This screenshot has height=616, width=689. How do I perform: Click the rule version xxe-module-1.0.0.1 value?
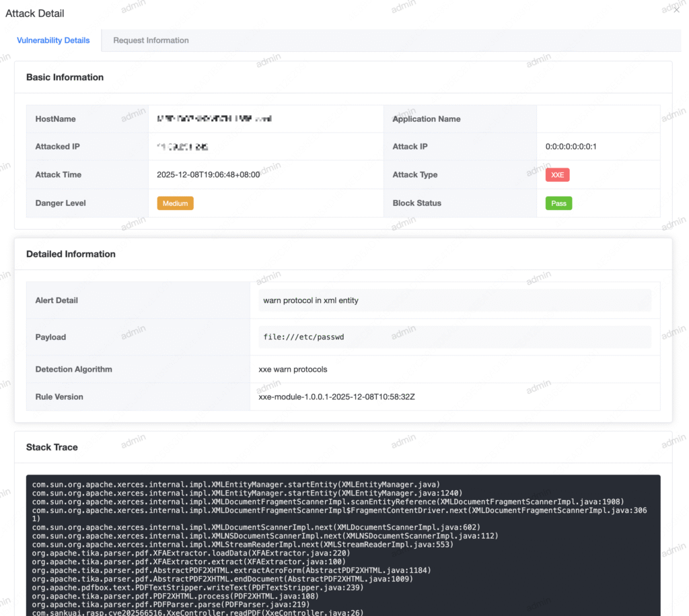336,397
